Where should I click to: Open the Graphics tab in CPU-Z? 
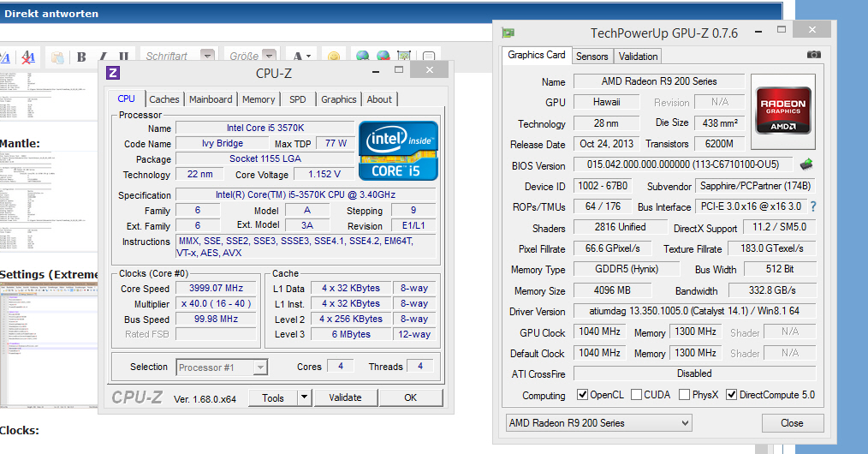click(x=339, y=99)
